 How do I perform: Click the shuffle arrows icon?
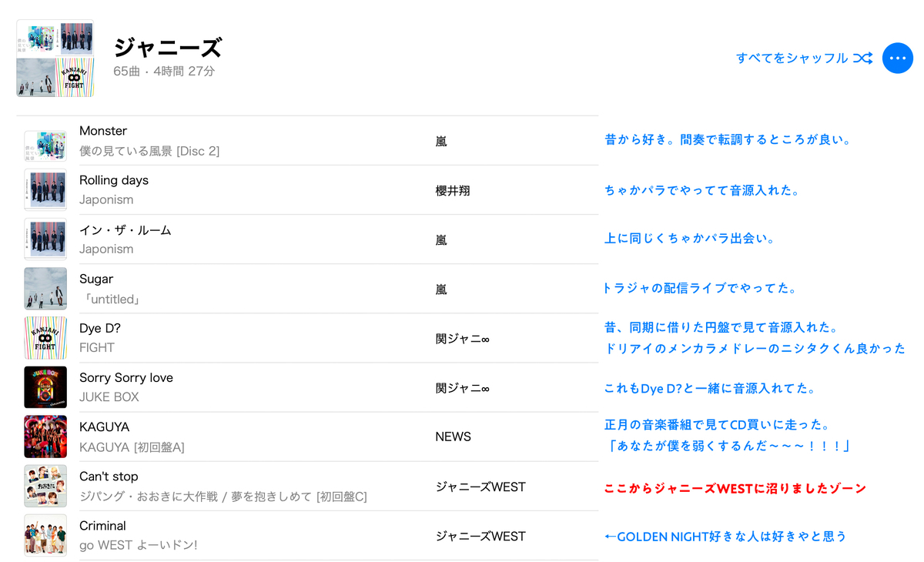pos(862,59)
